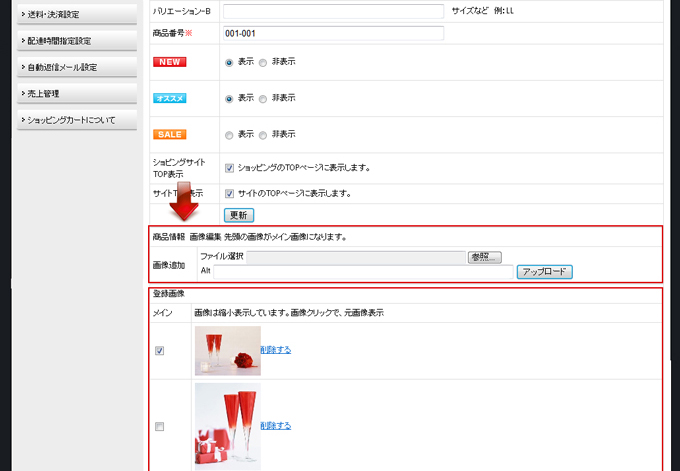The height and width of the screenshot is (471, 680).
Task: Click 削除する link beside the second image
Action: pyautogui.click(x=276, y=426)
